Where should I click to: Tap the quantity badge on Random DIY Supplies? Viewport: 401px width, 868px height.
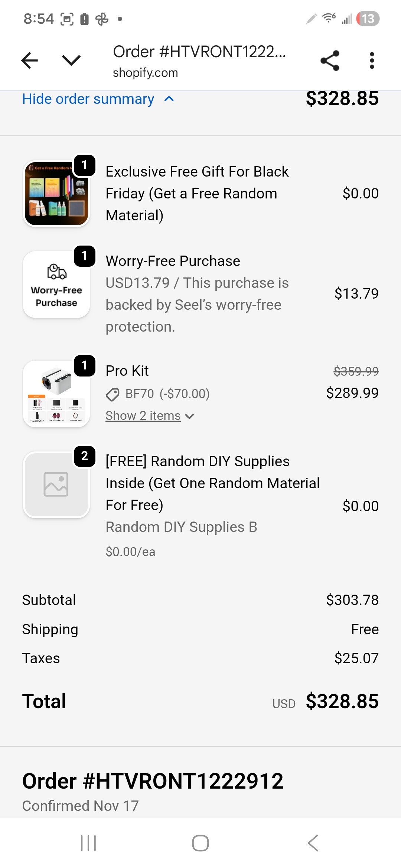click(85, 456)
